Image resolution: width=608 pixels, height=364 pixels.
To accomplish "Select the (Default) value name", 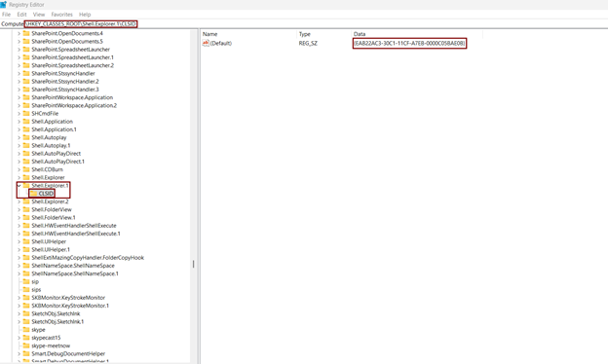I will (221, 43).
